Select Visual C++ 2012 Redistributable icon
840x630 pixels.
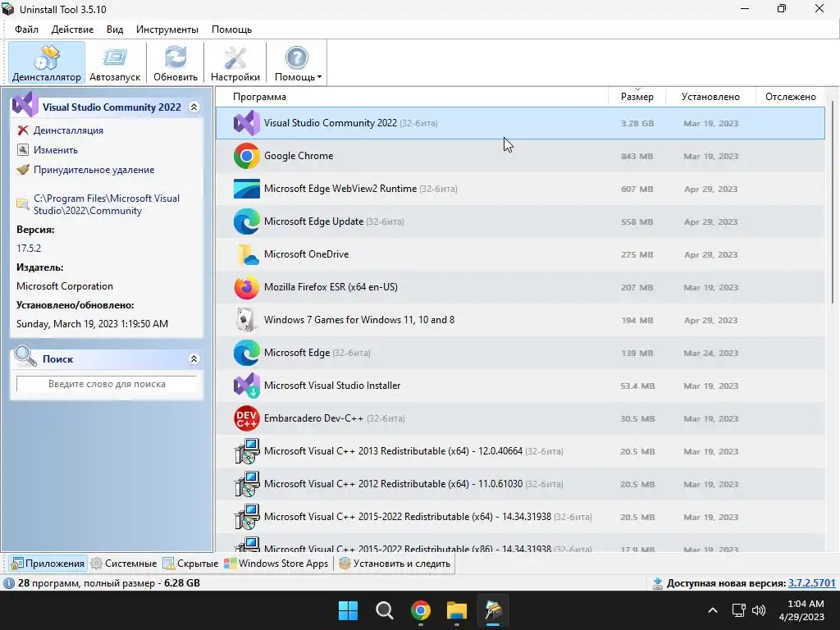(246, 484)
